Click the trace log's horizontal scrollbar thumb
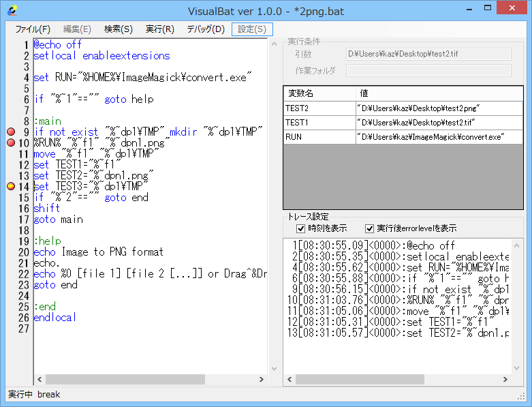532x407 pixels. (x=360, y=379)
